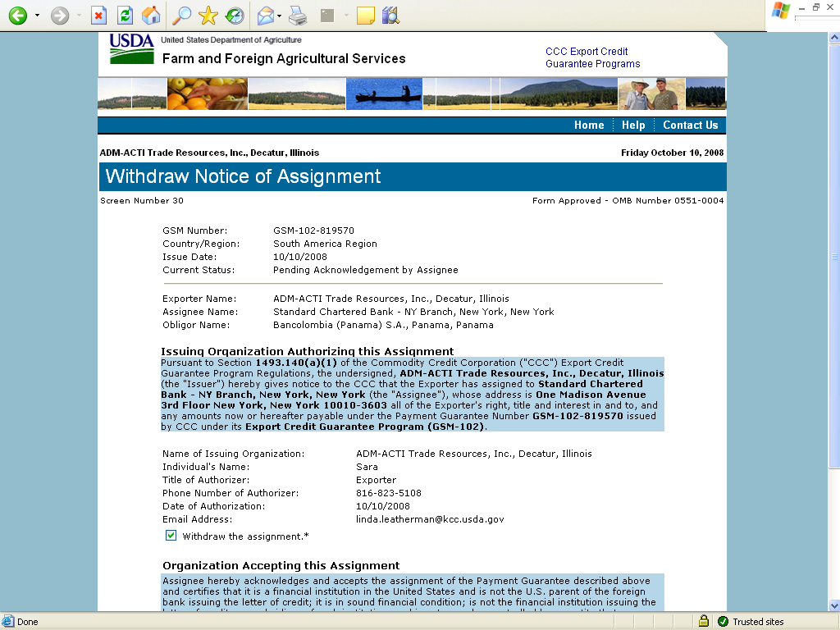840x630 pixels.
Task: Click the Windows flag logo throbber
Action: (780, 11)
